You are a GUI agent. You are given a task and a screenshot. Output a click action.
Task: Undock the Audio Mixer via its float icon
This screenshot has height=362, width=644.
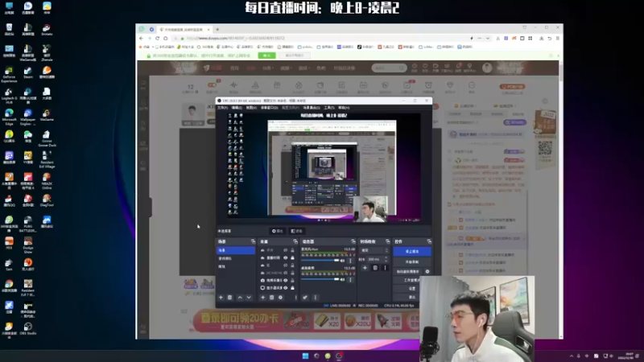coord(353,241)
